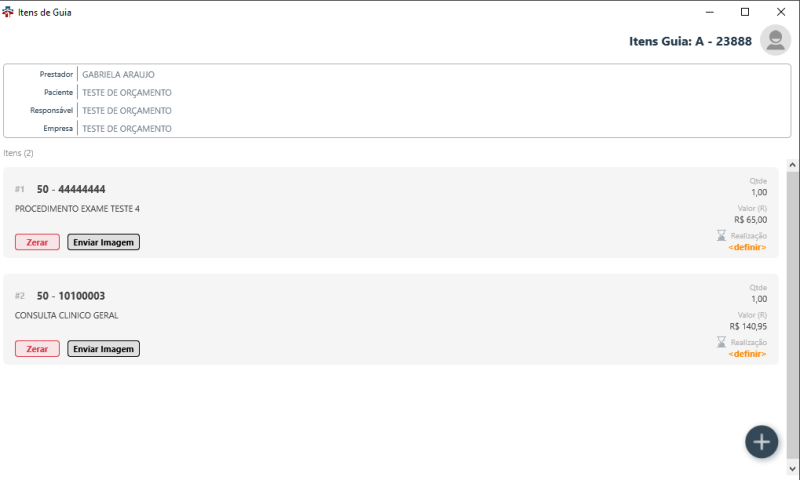
Task: Open the definir link on item #1
Action: pyautogui.click(x=747, y=247)
